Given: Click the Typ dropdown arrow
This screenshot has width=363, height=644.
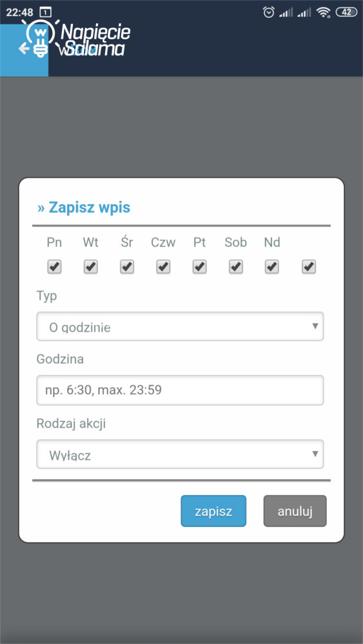Looking at the screenshot, I should (x=315, y=326).
